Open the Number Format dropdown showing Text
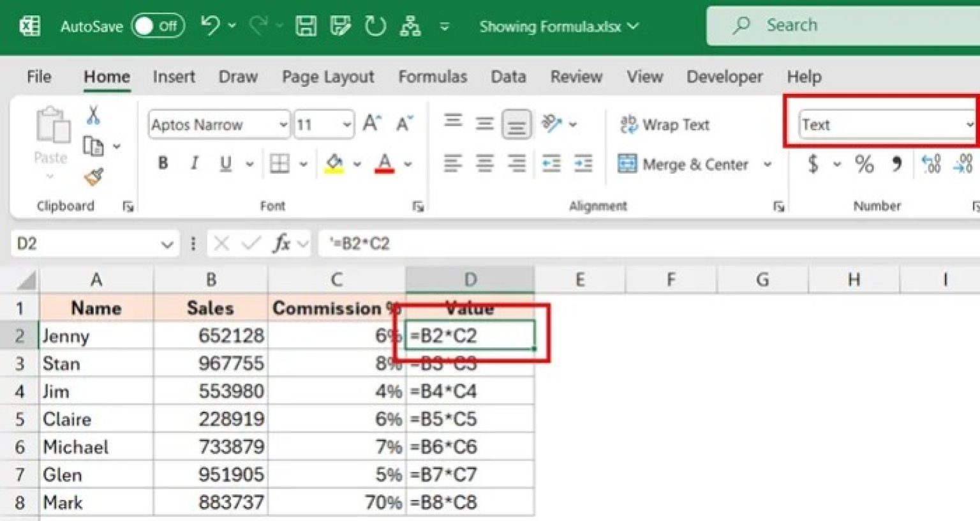Viewport: 980px width, 521px height. coord(885,125)
